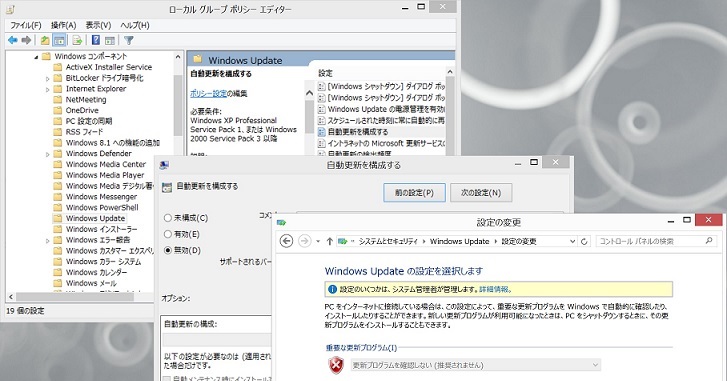Screen dimensions: 727x381
Task: Open the ヘルプ(H) menu
Action: (x=135, y=25)
